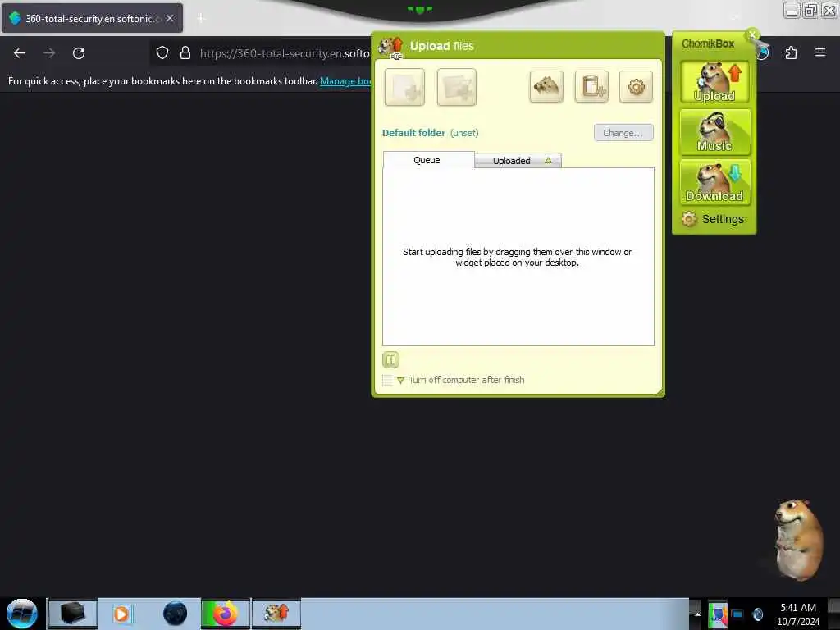Open the Windows Start menu
Image resolution: width=840 pixels, height=630 pixels.
click(x=22, y=614)
